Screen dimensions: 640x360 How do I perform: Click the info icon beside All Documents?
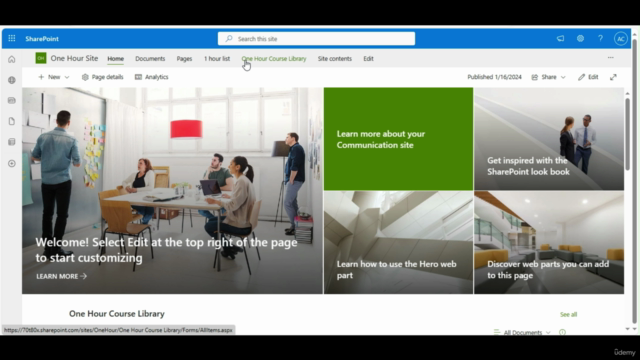click(562, 332)
